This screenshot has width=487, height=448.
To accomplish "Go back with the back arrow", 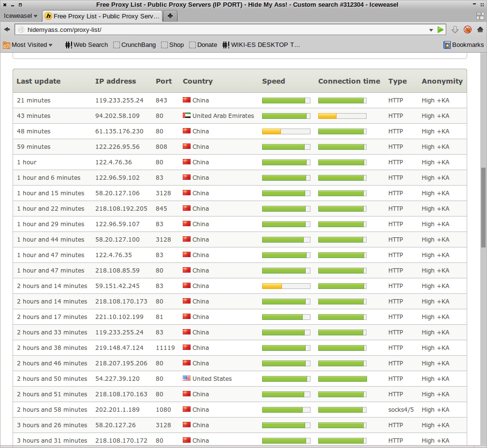I will click(x=7, y=29).
